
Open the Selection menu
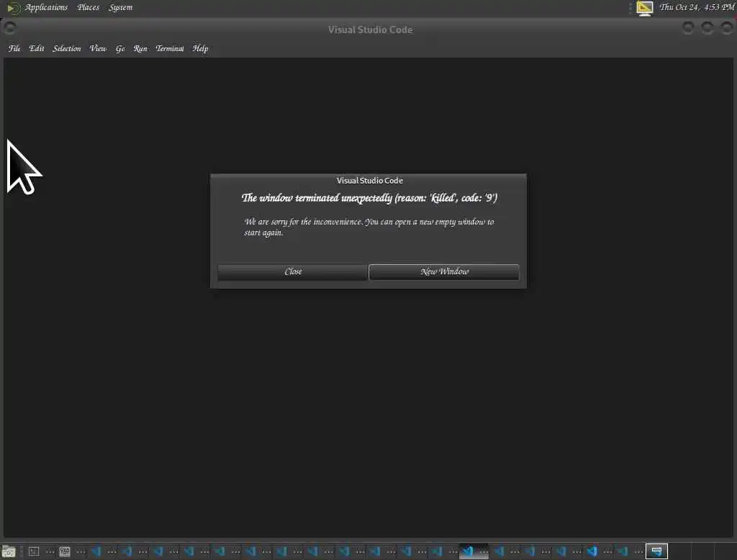66,48
